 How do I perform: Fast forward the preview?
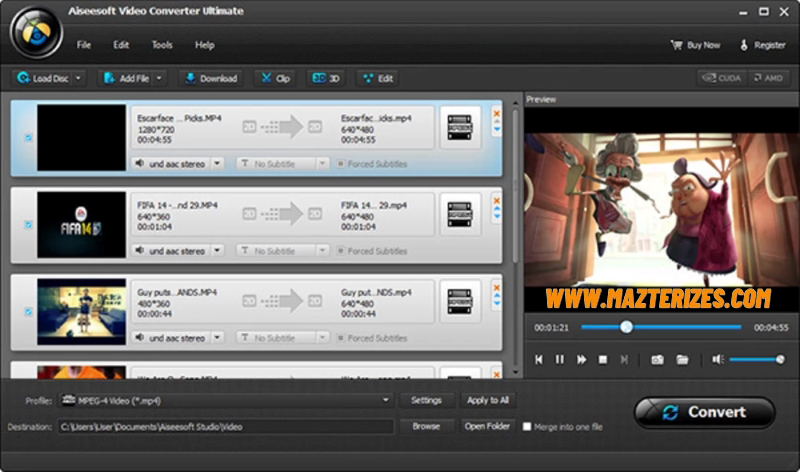pos(581,360)
